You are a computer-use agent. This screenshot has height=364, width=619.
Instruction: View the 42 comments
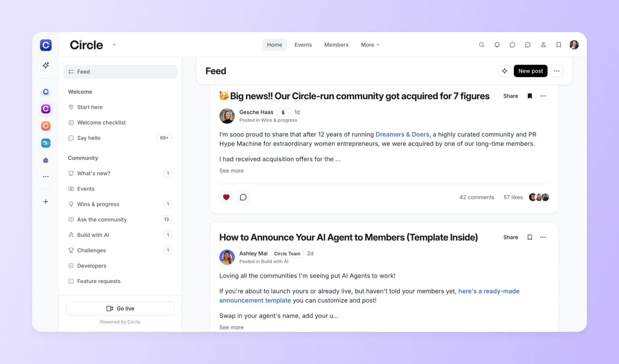[x=477, y=197]
